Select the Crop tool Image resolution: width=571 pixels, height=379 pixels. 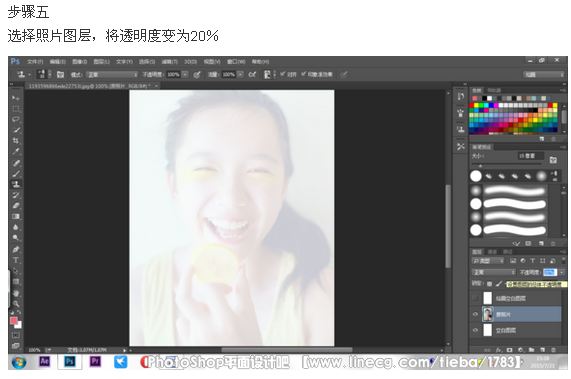16,141
